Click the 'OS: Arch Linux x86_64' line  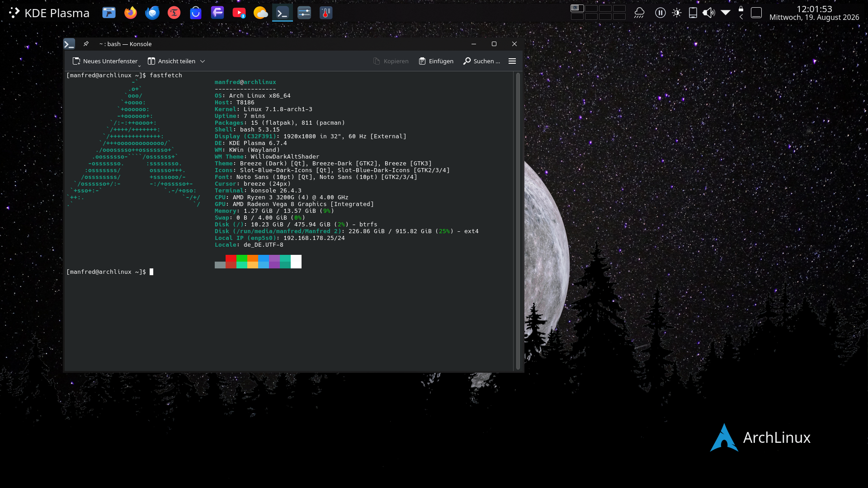point(253,96)
